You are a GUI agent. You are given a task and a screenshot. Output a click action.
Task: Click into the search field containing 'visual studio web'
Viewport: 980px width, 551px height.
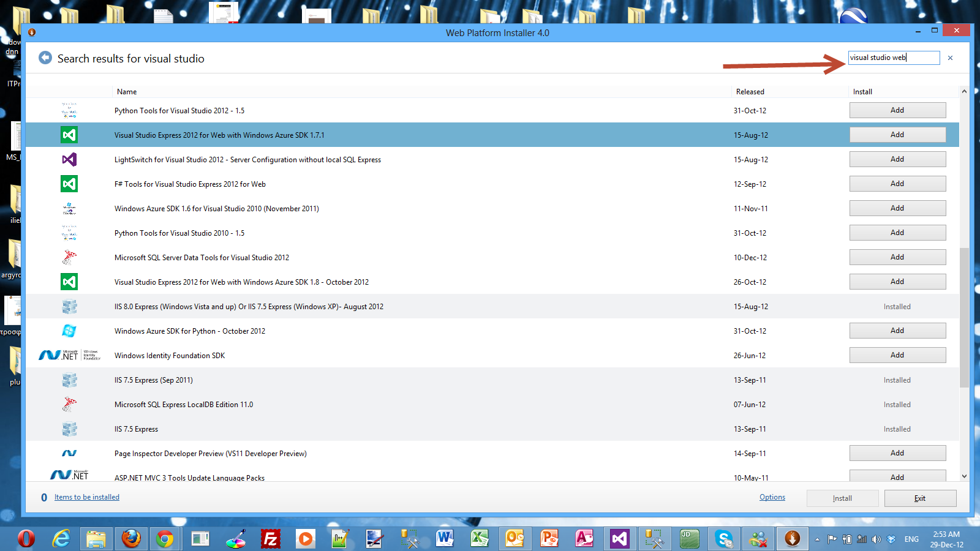(894, 58)
